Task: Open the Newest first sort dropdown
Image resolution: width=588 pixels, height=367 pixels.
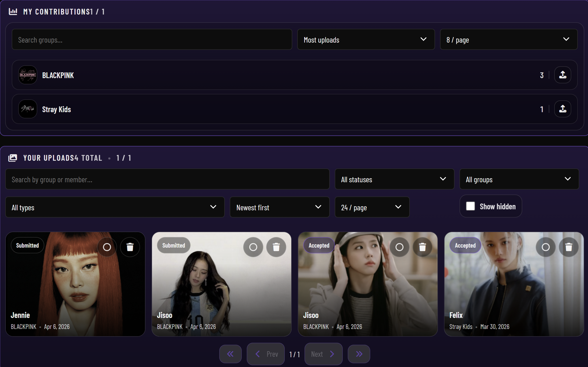Action: pos(279,208)
